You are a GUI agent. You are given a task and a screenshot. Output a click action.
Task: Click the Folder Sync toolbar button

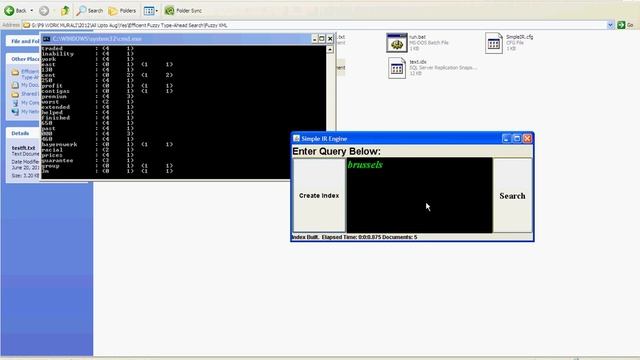pos(183,11)
